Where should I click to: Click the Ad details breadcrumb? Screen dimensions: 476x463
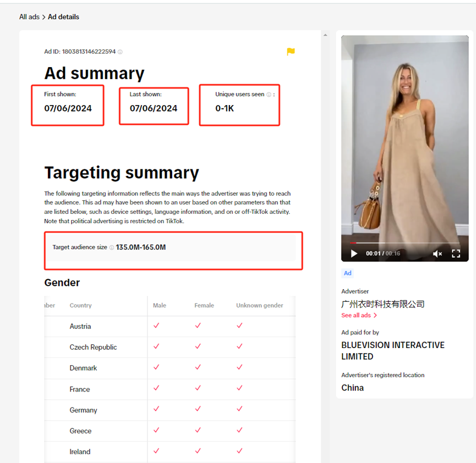pos(63,17)
